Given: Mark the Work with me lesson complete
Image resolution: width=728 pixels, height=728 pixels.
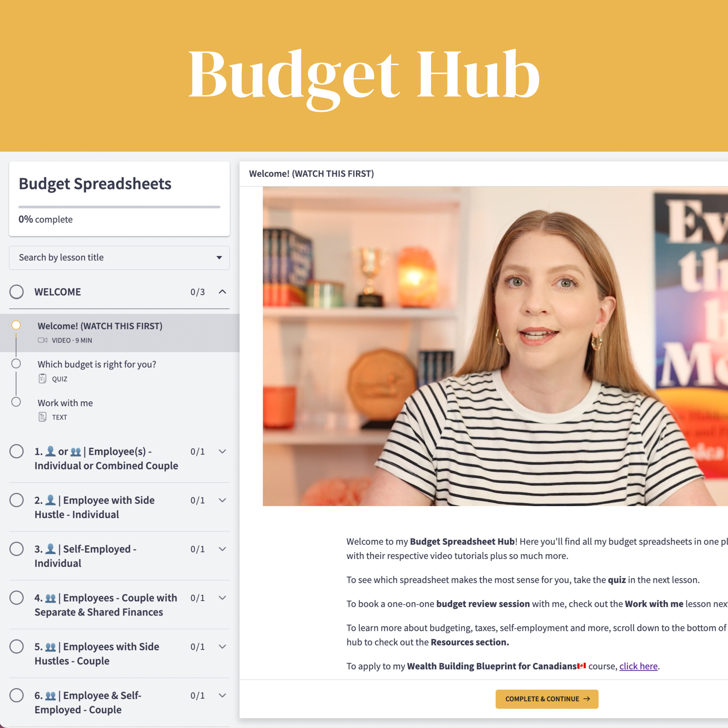Looking at the screenshot, I should click(x=17, y=402).
